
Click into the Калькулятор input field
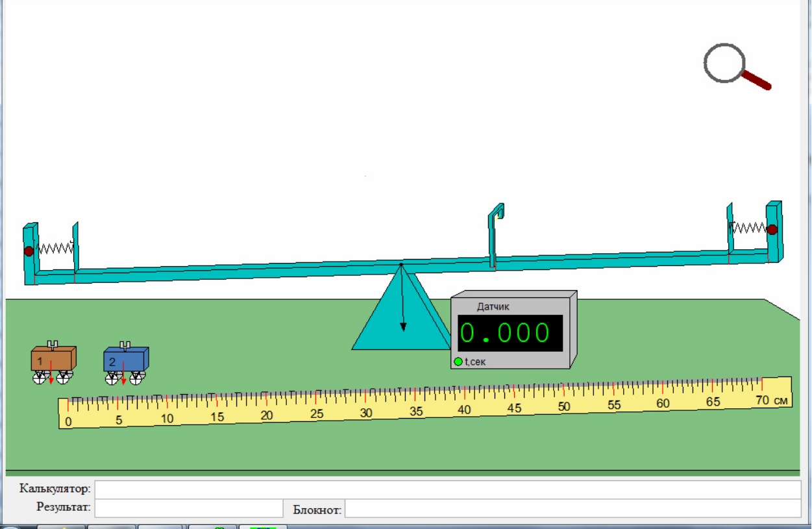pos(448,489)
